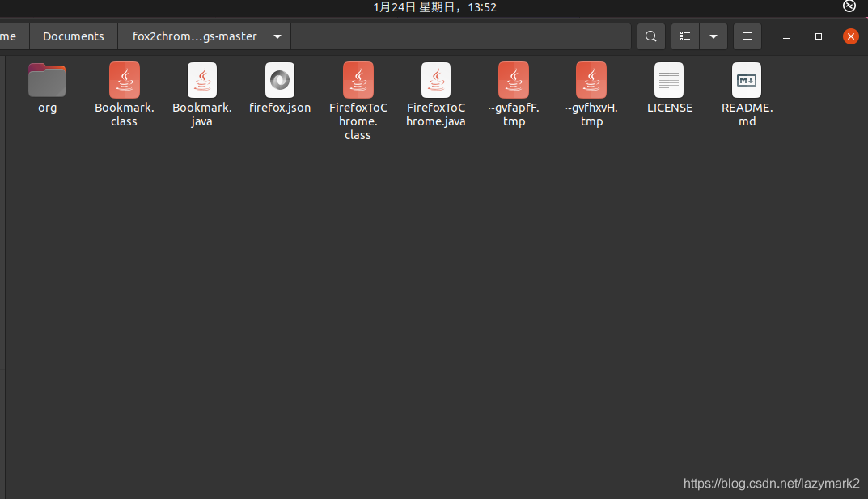Select the firefox.json file
The width and height of the screenshot is (868, 499).
[279, 81]
